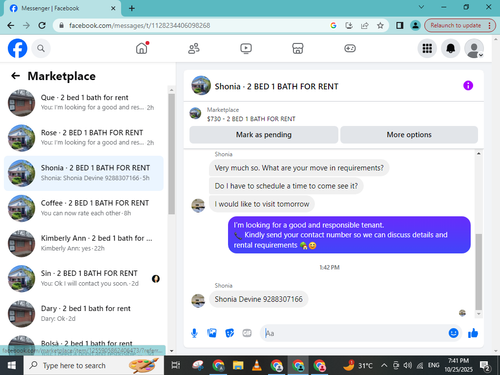
Task: Open VLC media player from taskbar
Action: pyautogui.click(x=257, y=366)
